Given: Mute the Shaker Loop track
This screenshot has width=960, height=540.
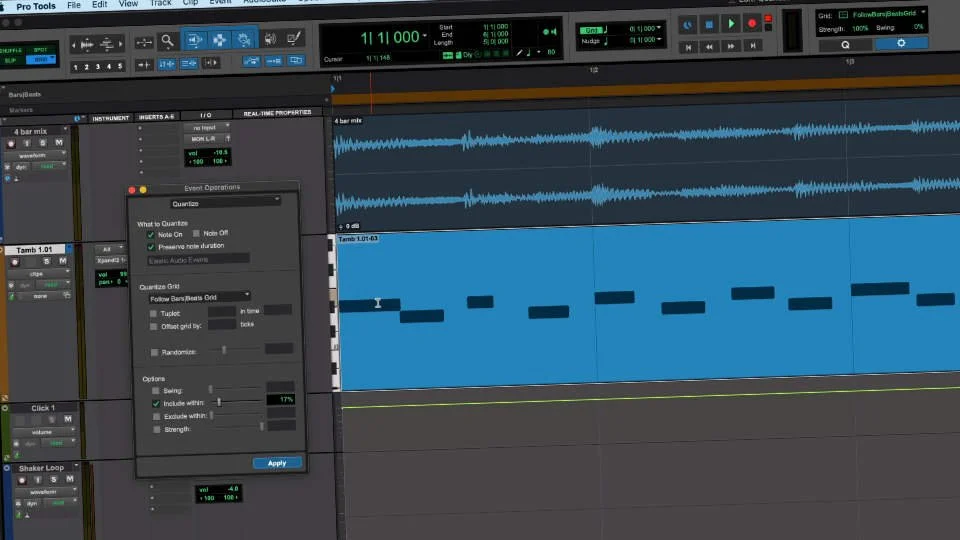Looking at the screenshot, I should click(x=69, y=479).
